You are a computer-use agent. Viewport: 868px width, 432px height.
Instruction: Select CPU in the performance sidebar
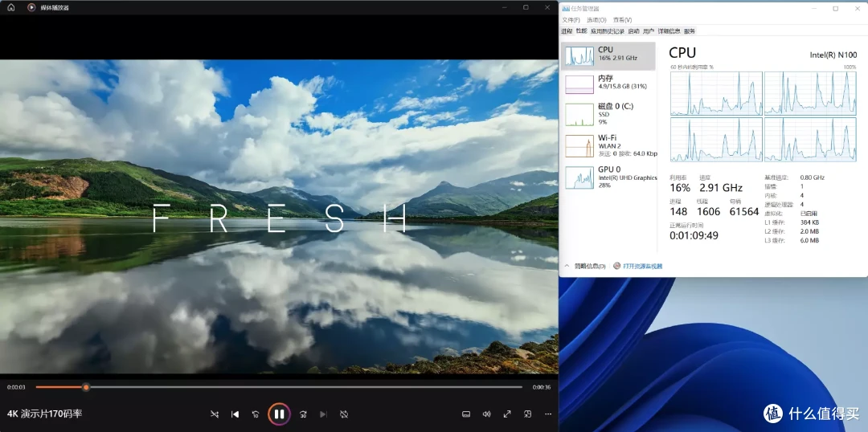[608, 56]
